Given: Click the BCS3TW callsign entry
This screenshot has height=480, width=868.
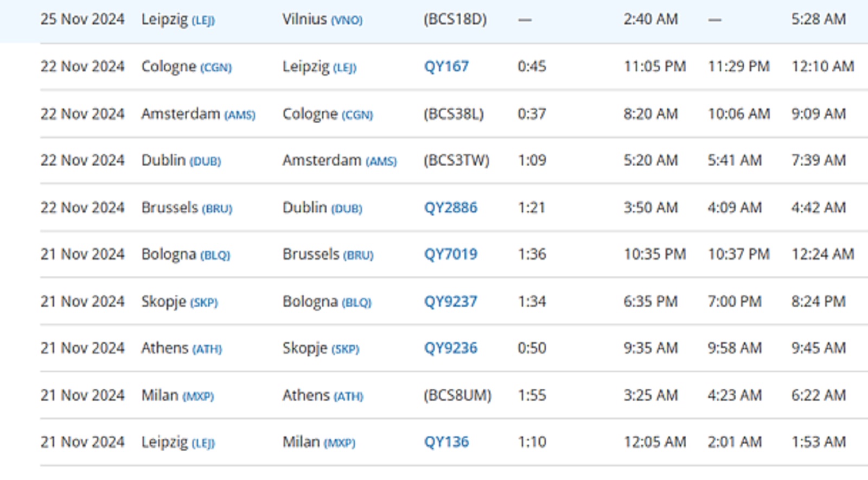Looking at the screenshot, I should [x=456, y=161].
